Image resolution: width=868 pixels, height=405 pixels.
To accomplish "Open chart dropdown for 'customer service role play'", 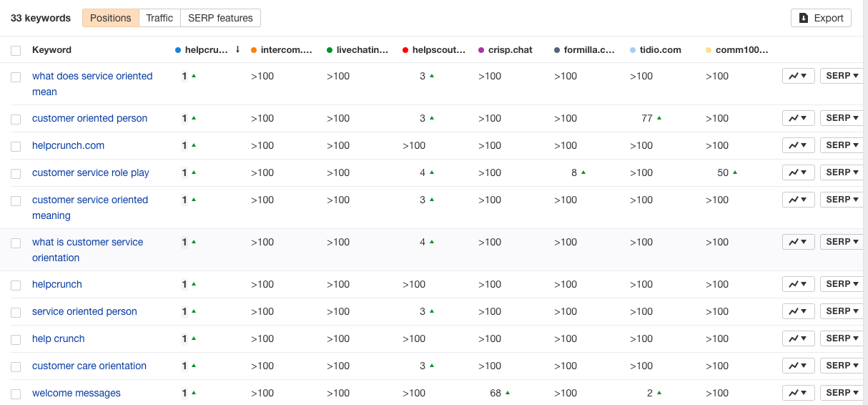I will pos(798,172).
